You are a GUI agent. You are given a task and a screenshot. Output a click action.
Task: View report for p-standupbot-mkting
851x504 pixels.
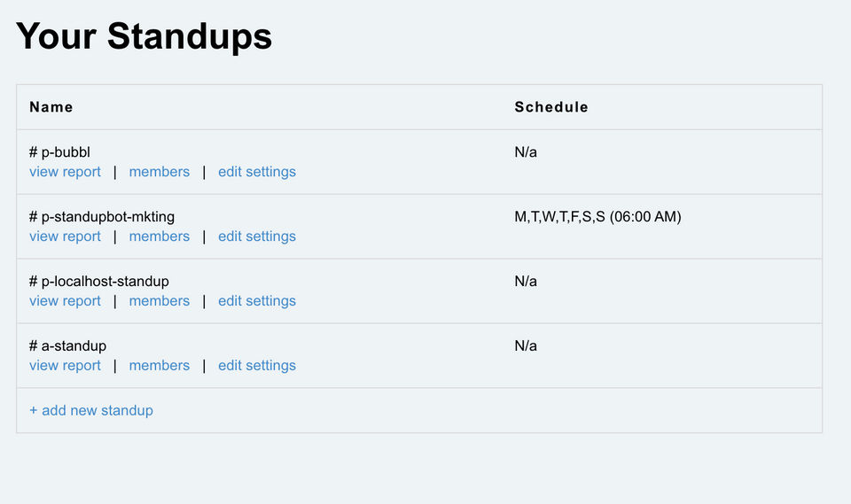(x=65, y=236)
